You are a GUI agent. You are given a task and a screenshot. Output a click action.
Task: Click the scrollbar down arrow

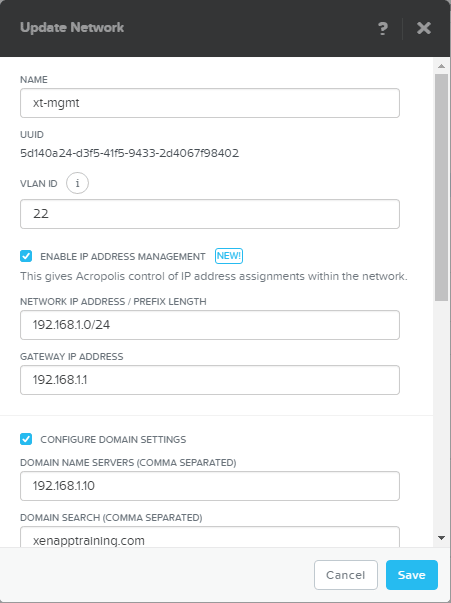click(x=441, y=538)
